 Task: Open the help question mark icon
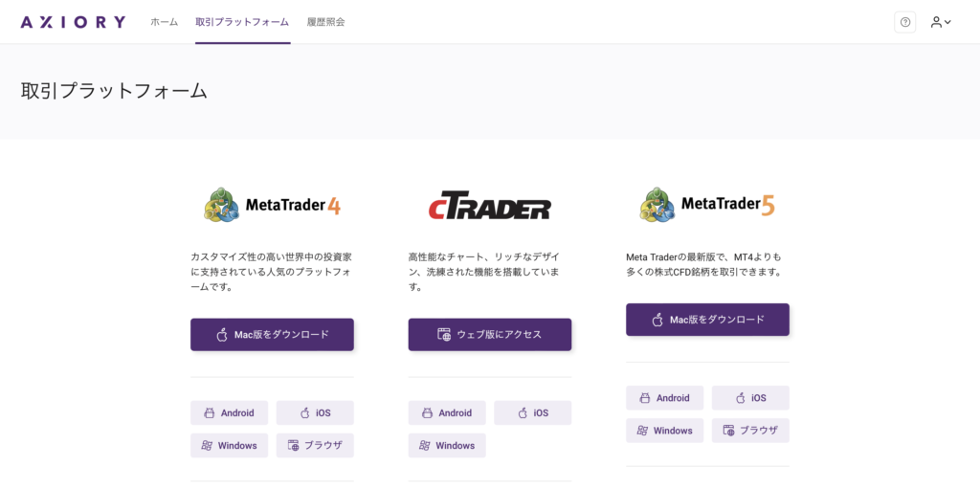coord(905,22)
